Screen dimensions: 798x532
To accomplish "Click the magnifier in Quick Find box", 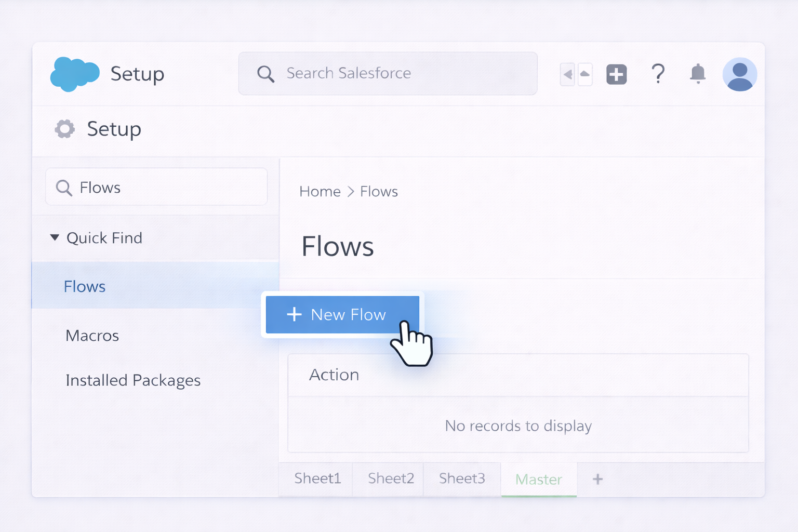I will pyautogui.click(x=64, y=188).
